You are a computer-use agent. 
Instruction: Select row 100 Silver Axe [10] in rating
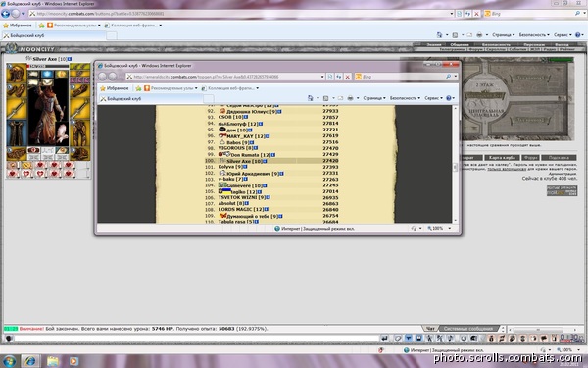point(271,161)
